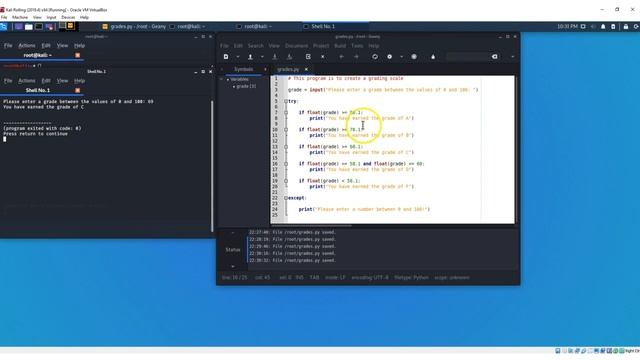The width and height of the screenshot is (640, 360).
Task: Open Geany File menu
Action: click(x=224, y=46)
